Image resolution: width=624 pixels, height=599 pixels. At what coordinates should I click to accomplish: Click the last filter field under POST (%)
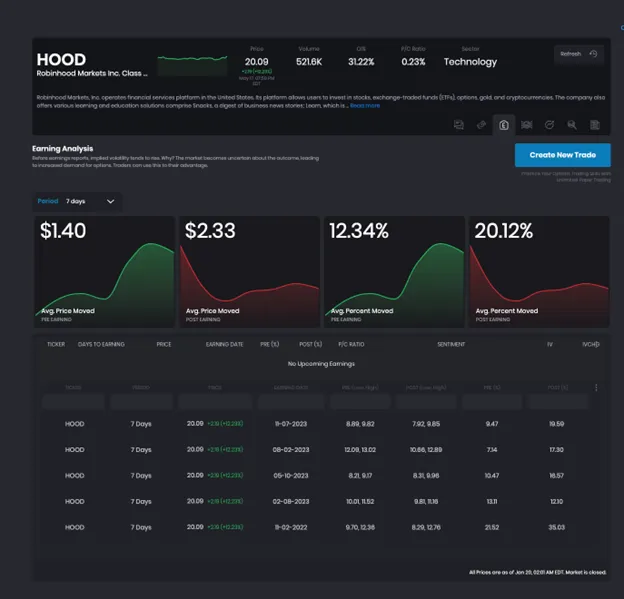coord(557,402)
